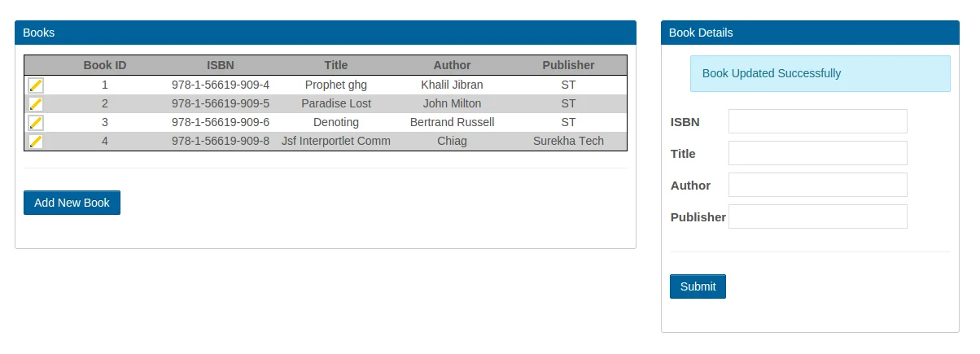Click ISBN 978-1-56619-909-8 cell
Screen dimensions: 980x354
tap(221, 141)
